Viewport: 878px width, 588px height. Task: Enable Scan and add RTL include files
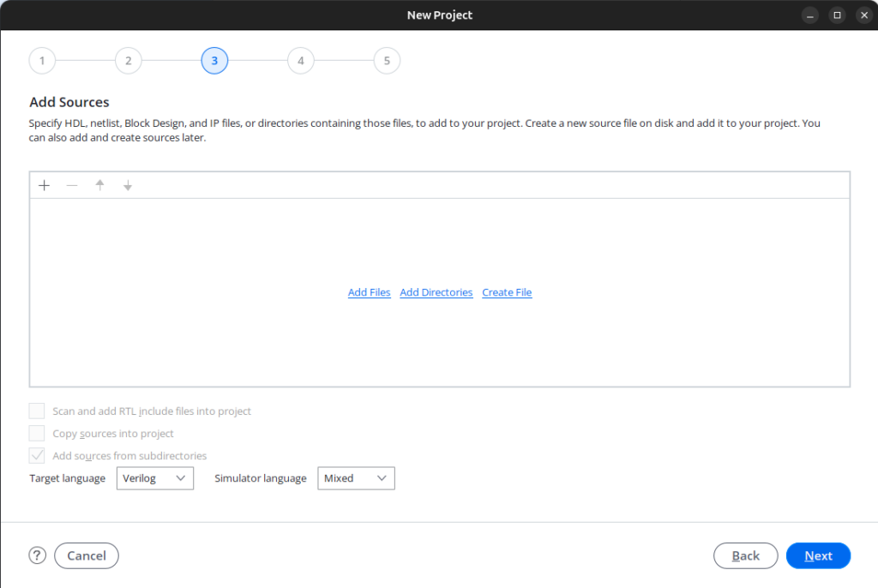click(37, 411)
